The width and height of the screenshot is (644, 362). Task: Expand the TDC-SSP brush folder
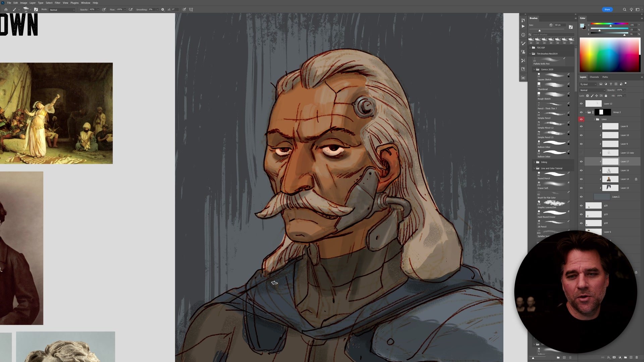coord(530,48)
